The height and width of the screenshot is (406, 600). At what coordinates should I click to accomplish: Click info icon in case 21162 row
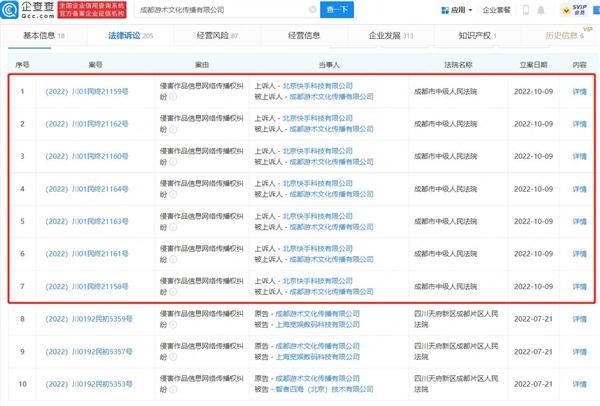pyautogui.click(x=173, y=129)
